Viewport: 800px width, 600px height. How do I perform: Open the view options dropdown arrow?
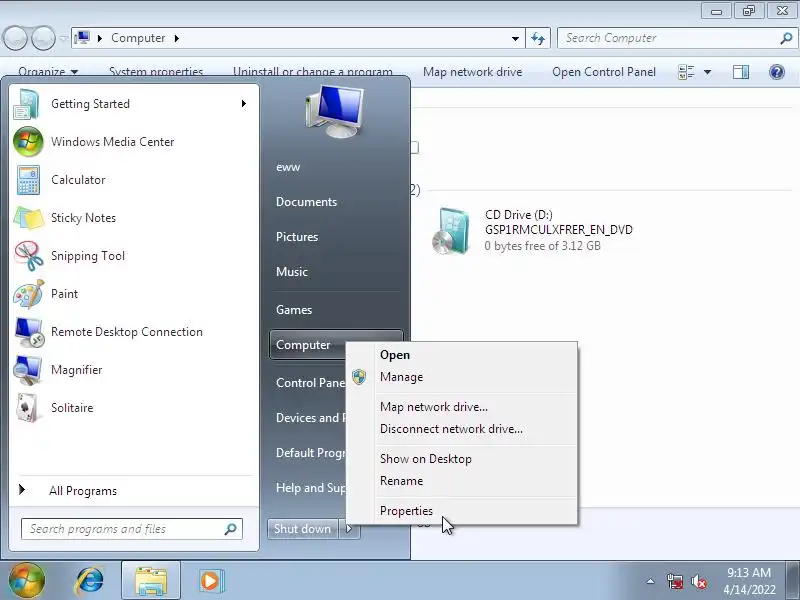708,72
